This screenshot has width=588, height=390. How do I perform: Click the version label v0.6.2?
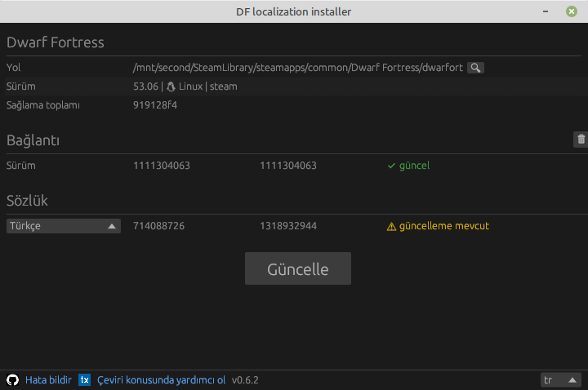coord(245,380)
